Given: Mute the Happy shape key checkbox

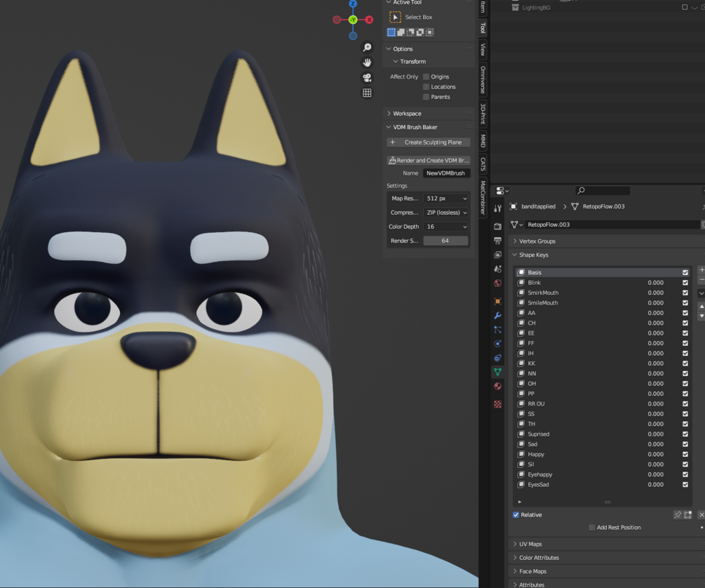Looking at the screenshot, I should pos(685,455).
